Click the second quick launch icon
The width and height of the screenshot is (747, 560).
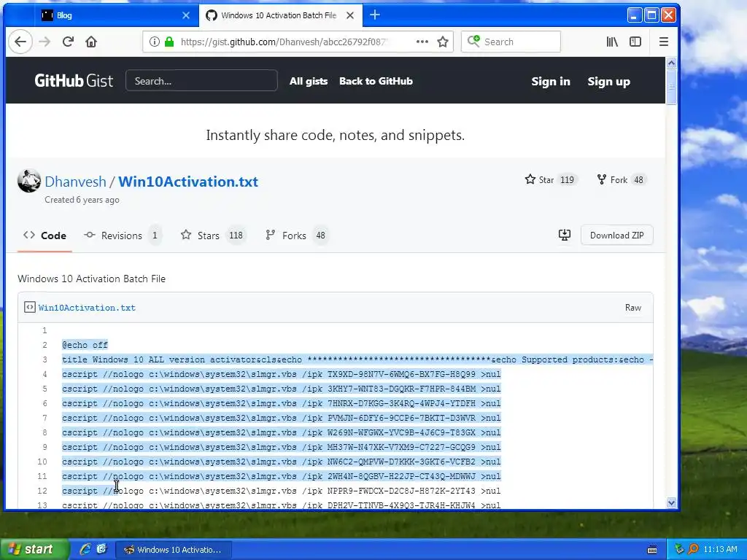(101, 549)
